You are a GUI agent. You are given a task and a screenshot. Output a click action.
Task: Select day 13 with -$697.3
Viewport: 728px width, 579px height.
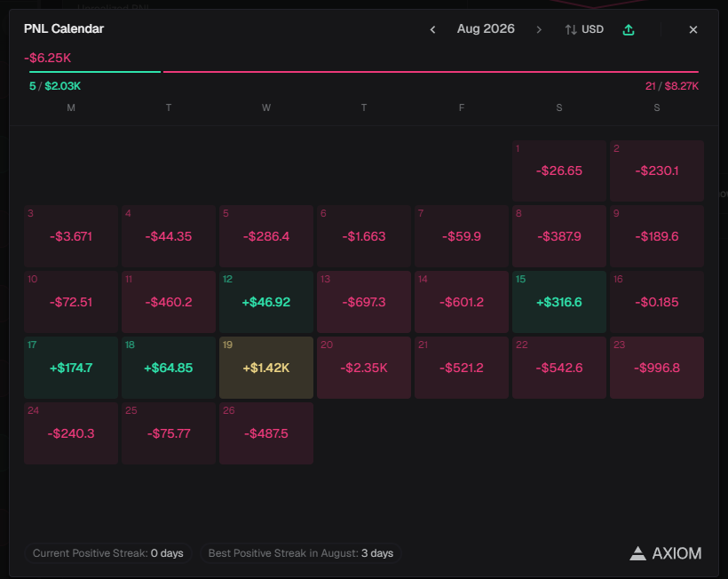(x=364, y=302)
